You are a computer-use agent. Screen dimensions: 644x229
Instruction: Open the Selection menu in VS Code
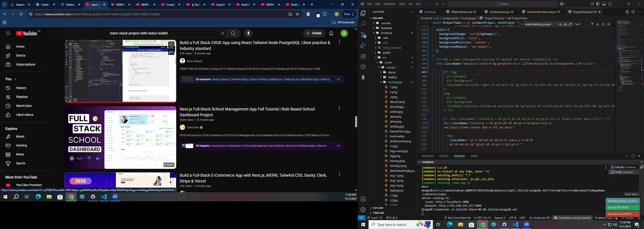390,4
